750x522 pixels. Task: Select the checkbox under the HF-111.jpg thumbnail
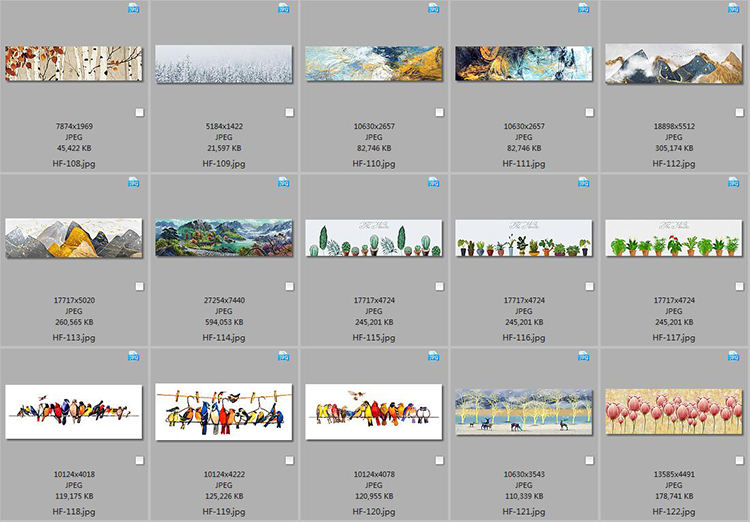point(589,113)
